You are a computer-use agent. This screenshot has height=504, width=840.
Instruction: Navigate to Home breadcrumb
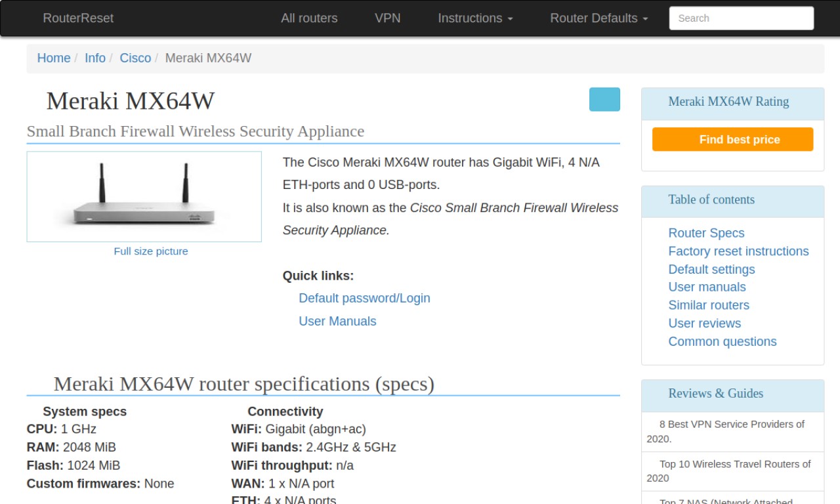coord(54,58)
